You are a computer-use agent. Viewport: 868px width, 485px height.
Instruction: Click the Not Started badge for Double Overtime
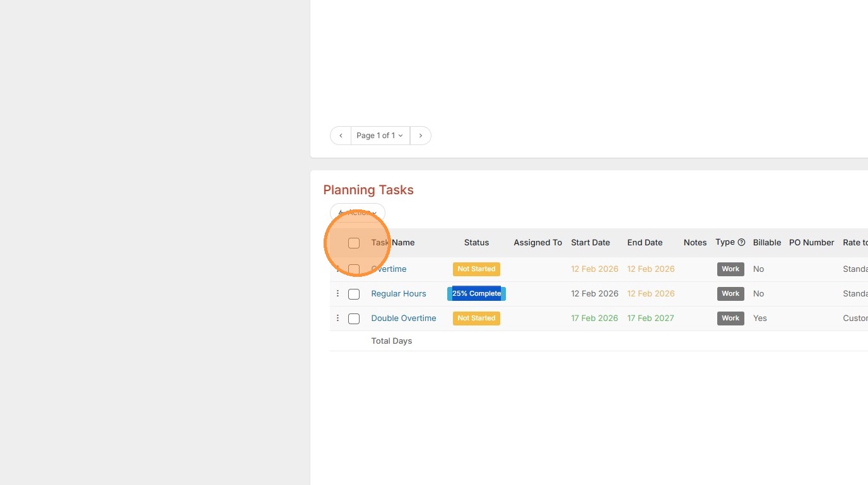(x=476, y=318)
